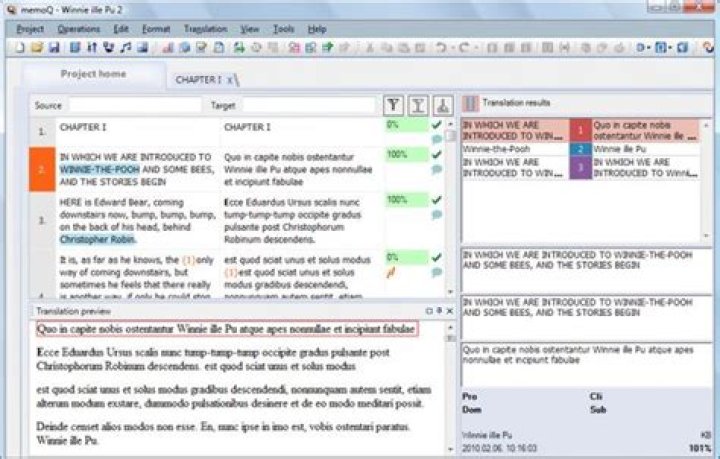This screenshot has height=459, width=720.
Task: Click the pause-like icon beside Translation results title
Action: (470, 104)
